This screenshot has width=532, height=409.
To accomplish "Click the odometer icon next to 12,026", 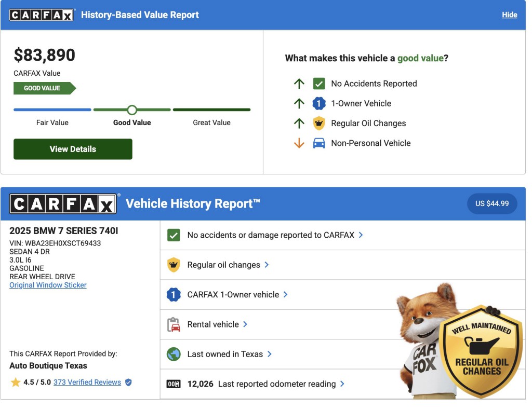I will click(x=174, y=384).
